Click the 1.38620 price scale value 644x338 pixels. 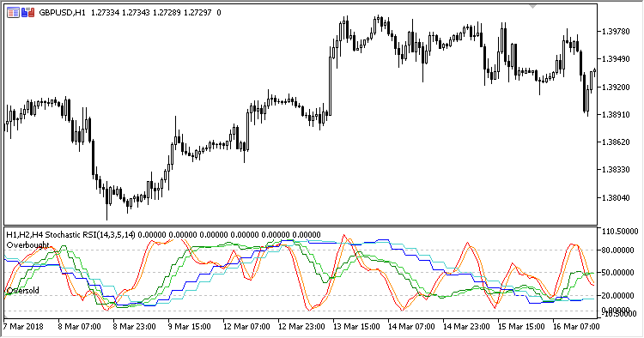(x=616, y=142)
